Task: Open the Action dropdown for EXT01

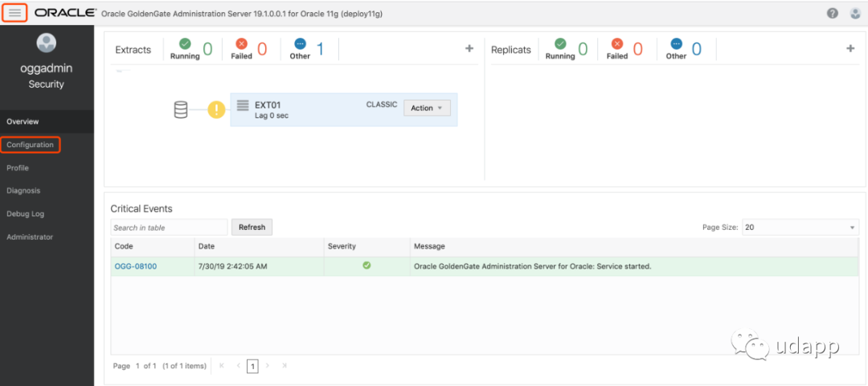Action: click(x=427, y=109)
